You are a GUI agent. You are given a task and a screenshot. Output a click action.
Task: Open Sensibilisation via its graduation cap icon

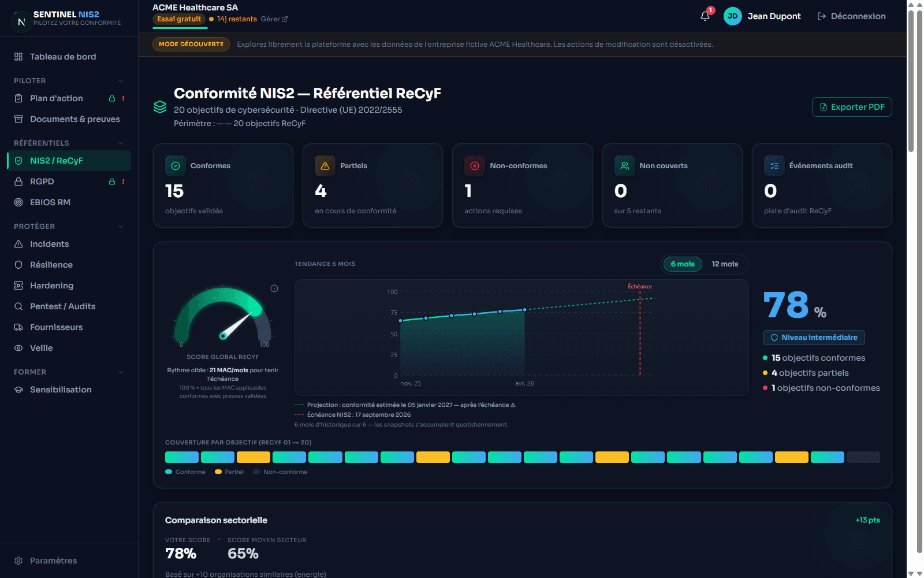point(18,390)
